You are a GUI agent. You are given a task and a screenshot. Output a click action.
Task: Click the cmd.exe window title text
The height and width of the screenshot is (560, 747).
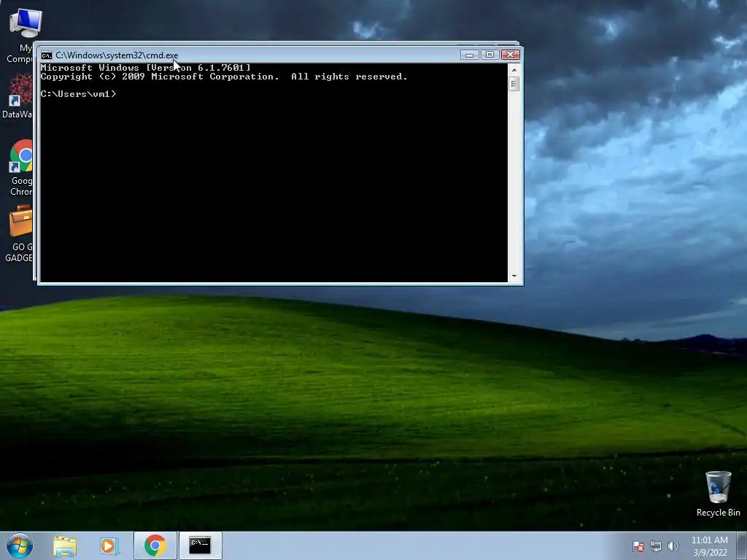point(117,55)
